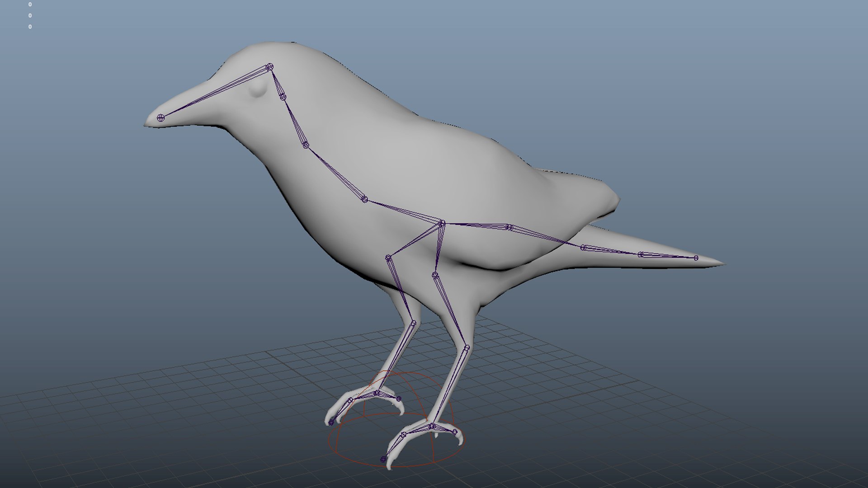The height and width of the screenshot is (488, 868).
Task: Select the head joint above the eye
Action: point(270,67)
